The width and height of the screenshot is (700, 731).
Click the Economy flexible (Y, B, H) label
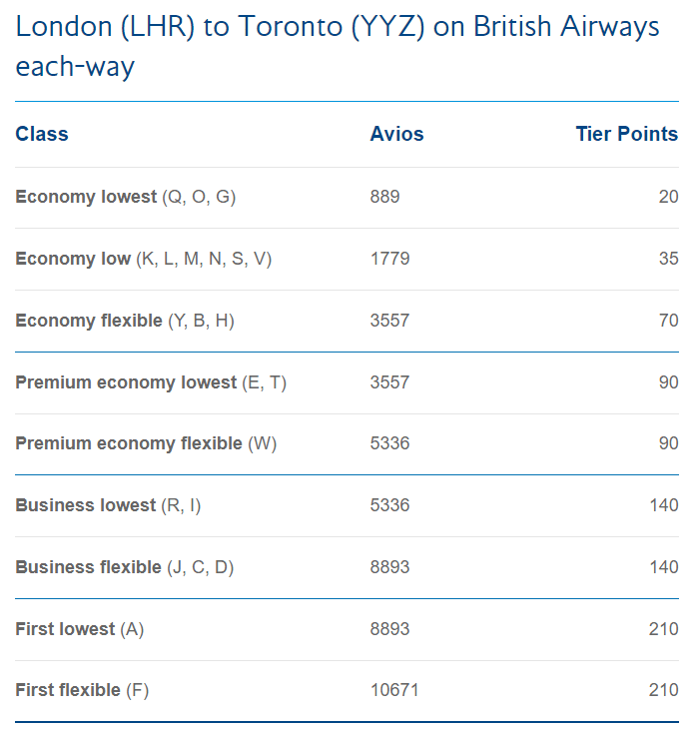[125, 321]
